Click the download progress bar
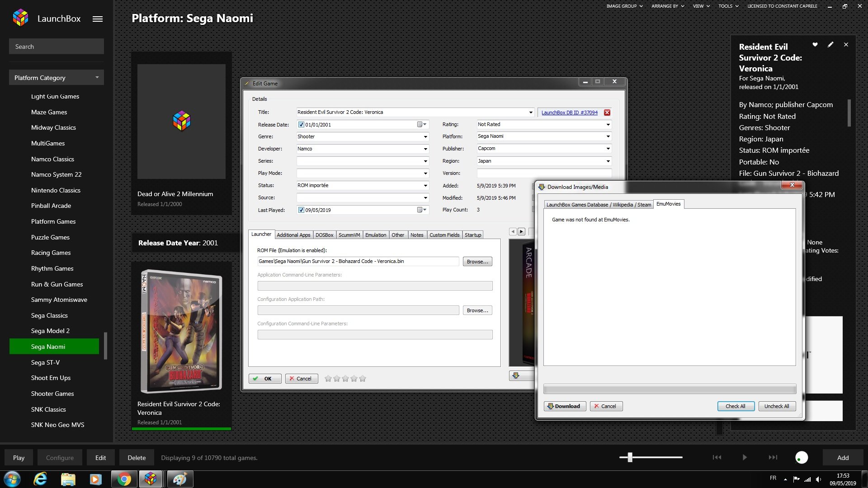This screenshot has width=868, height=488. click(x=670, y=389)
